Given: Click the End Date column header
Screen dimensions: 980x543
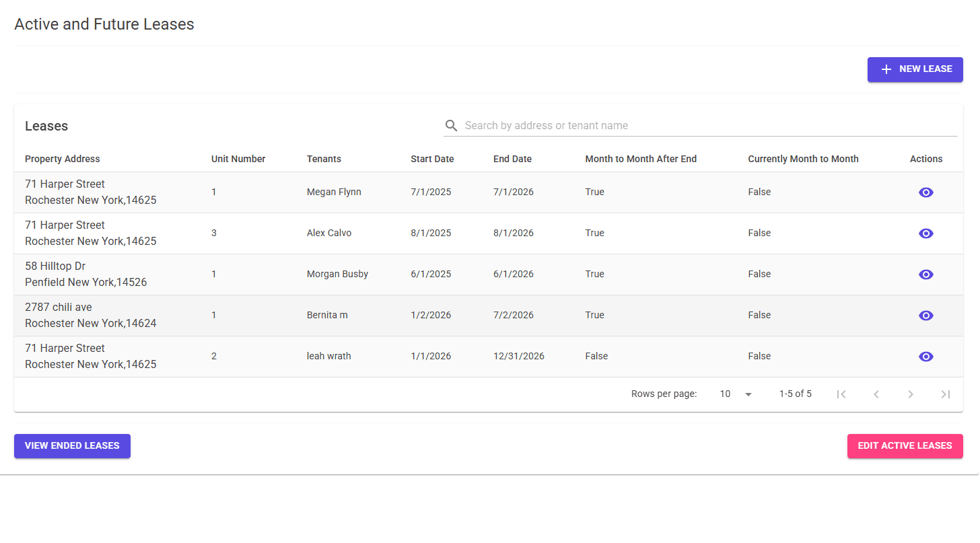Looking at the screenshot, I should tap(512, 159).
